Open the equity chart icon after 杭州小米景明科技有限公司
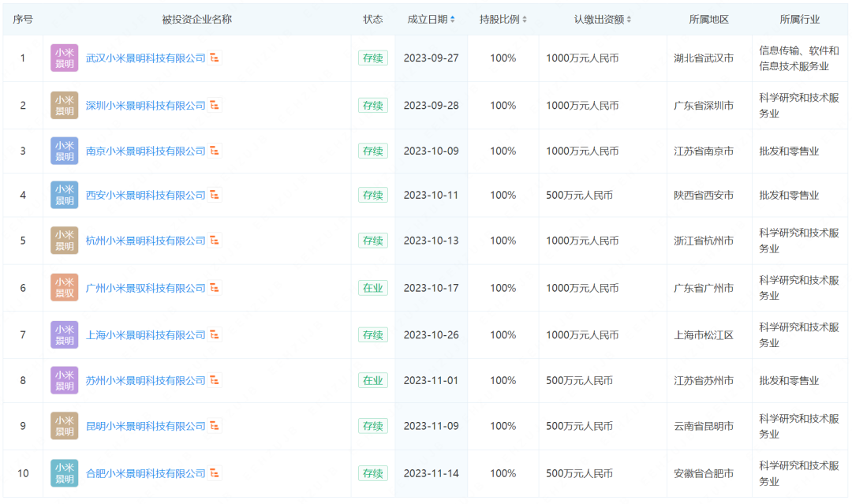Screen dimensions: 852x504 click(x=215, y=240)
